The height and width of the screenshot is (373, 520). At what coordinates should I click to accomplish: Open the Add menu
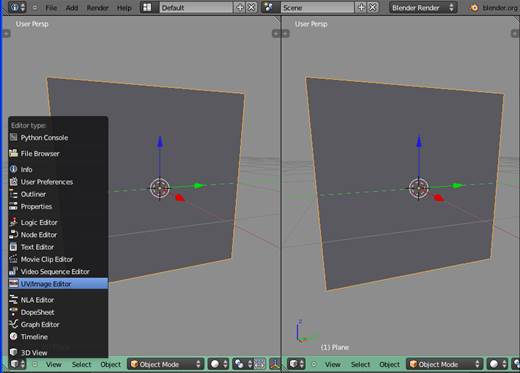72,8
